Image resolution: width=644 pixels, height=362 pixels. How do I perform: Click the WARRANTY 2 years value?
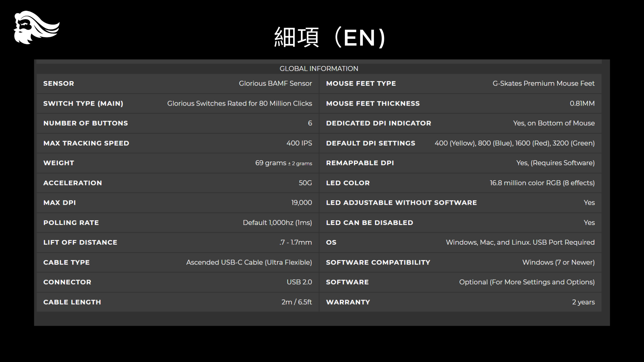(x=583, y=302)
